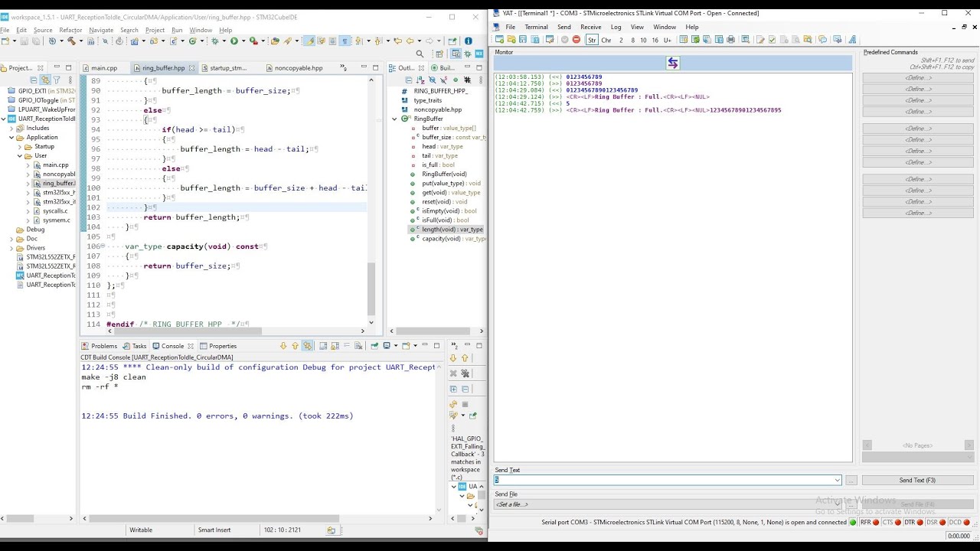Click the Next Annotation arrow in IDE toolbar

[x=358, y=41]
